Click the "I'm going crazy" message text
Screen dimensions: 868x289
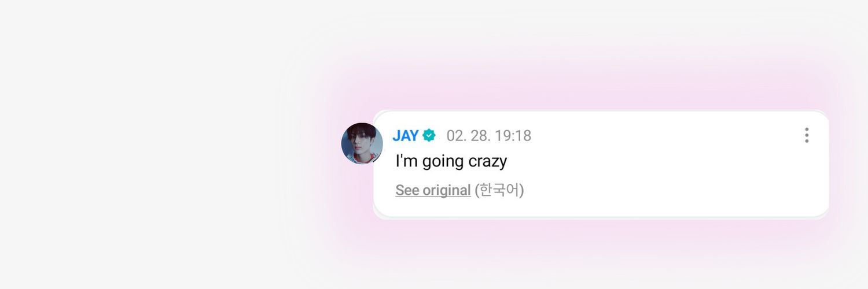click(451, 161)
